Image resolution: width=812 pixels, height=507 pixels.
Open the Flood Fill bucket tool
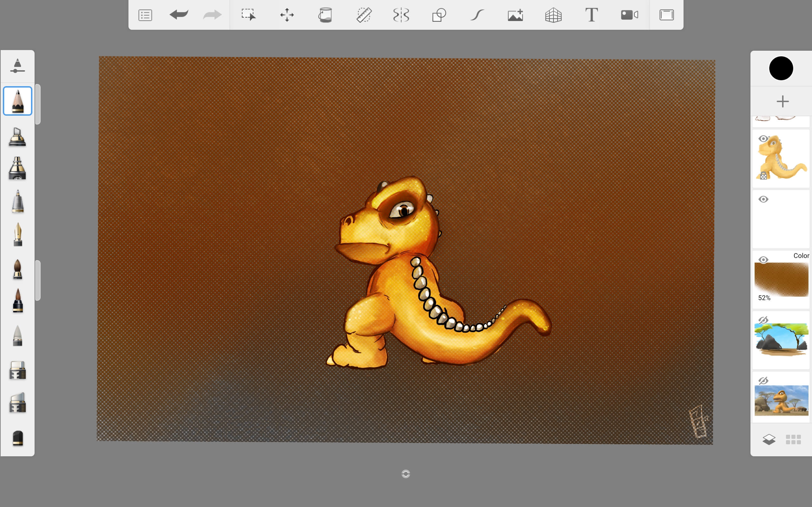[x=325, y=15]
